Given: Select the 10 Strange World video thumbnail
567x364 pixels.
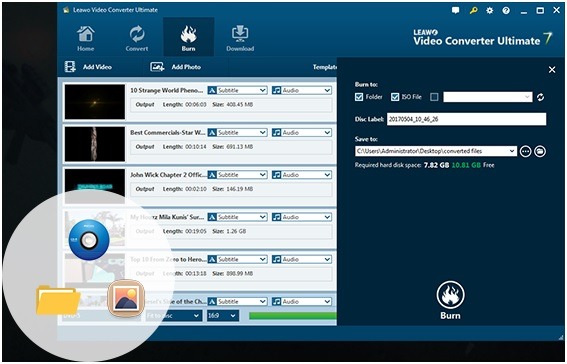Looking at the screenshot, I should 95,102.
